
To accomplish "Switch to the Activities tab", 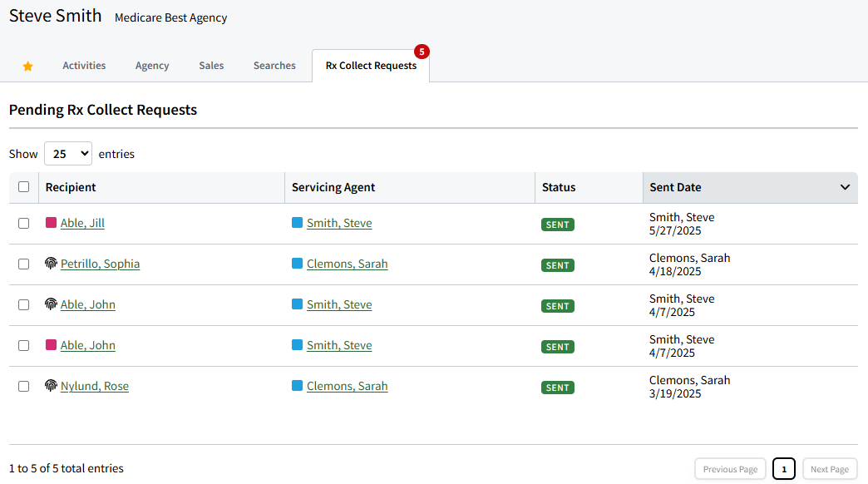I will click(84, 66).
